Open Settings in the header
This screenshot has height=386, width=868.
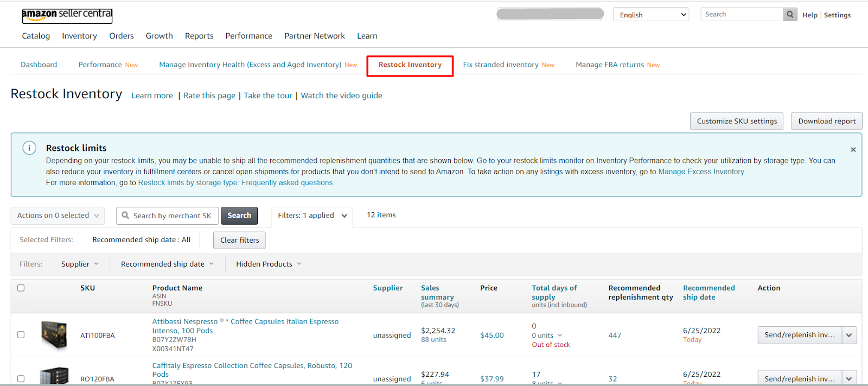click(837, 15)
